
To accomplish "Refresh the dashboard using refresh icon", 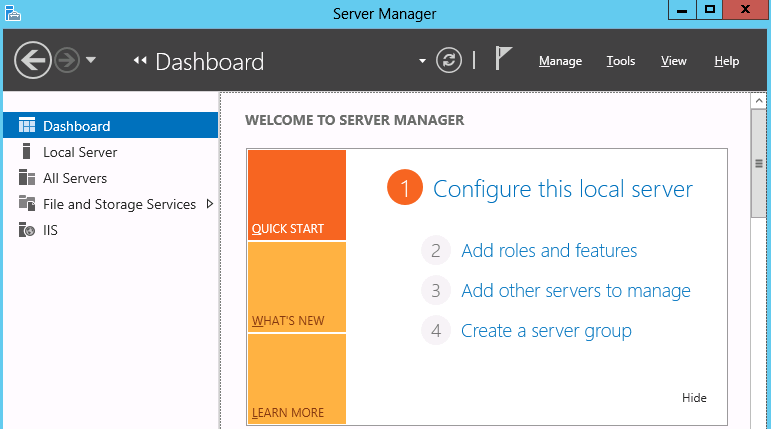I will click(x=448, y=61).
